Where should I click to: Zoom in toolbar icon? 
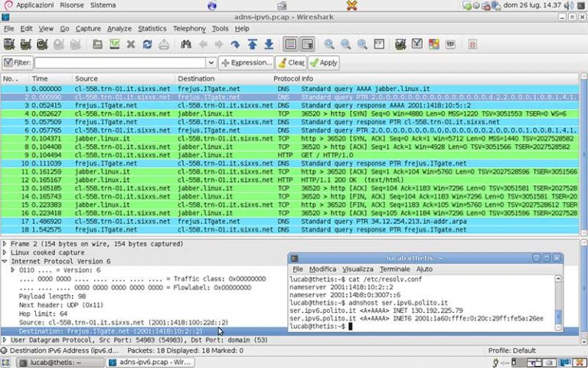[x=329, y=44]
